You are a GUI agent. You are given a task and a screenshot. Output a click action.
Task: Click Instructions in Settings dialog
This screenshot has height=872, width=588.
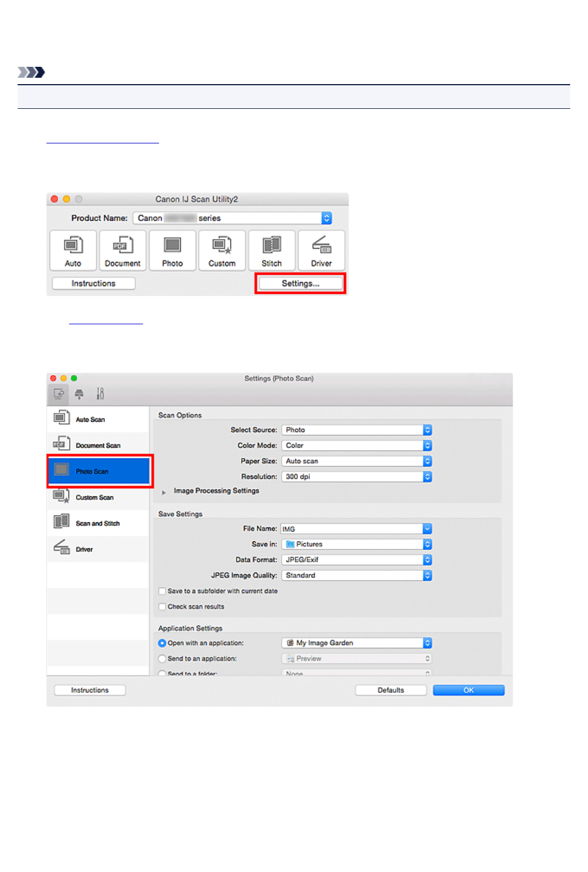tap(90, 690)
